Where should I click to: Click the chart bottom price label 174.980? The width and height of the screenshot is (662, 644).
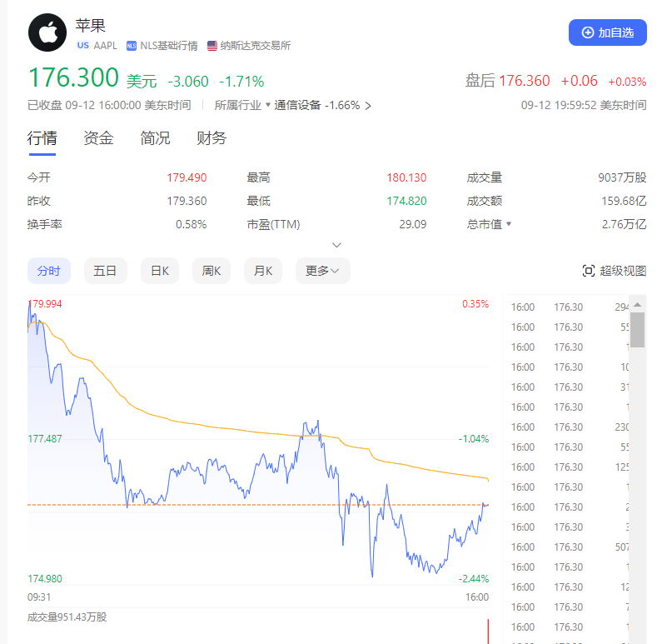[45, 578]
